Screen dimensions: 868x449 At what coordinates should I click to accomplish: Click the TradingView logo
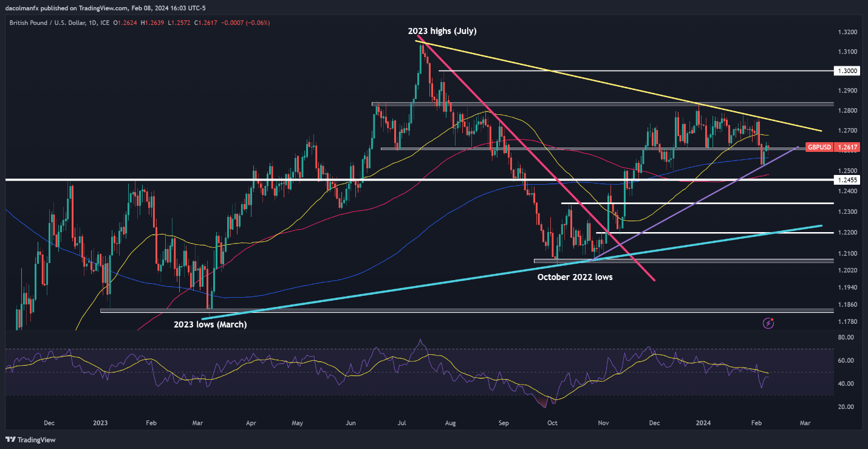(x=32, y=439)
